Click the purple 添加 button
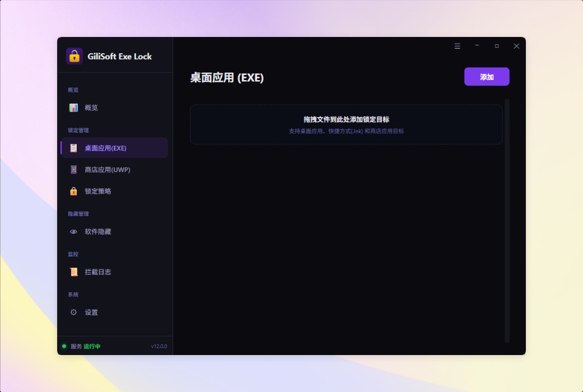Screen dimensions: 583x392 pos(487,77)
